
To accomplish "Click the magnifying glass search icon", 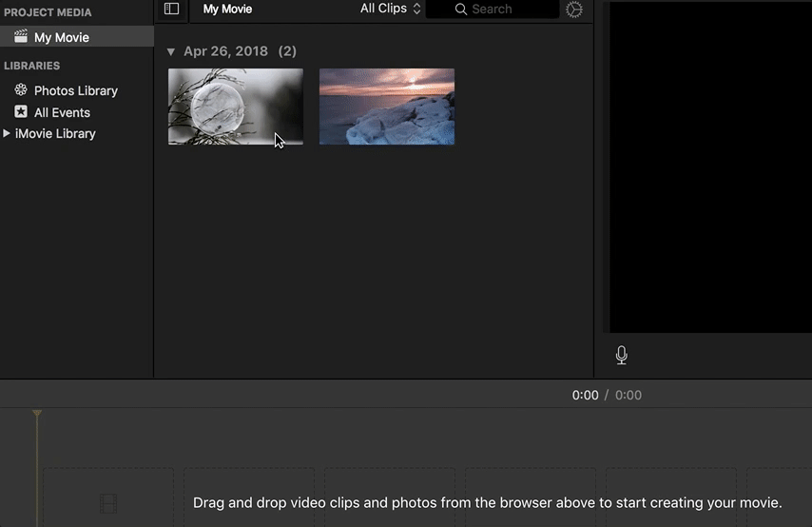I will pos(460,9).
